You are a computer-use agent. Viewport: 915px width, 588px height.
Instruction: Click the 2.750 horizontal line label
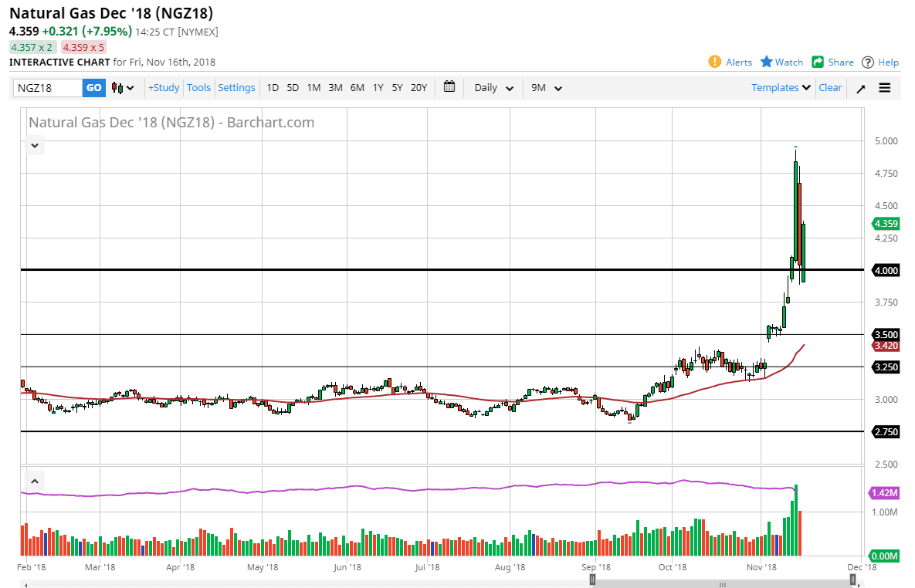(x=886, y=431)
